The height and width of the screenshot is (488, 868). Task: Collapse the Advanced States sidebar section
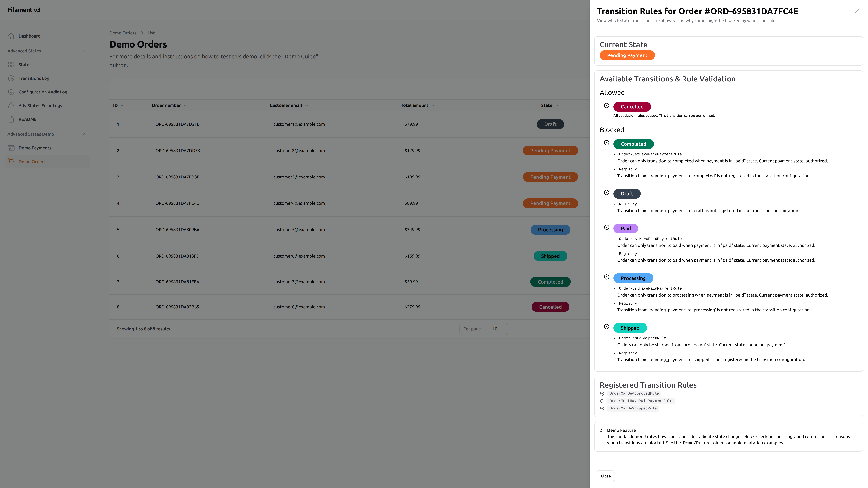click(85, 51)
